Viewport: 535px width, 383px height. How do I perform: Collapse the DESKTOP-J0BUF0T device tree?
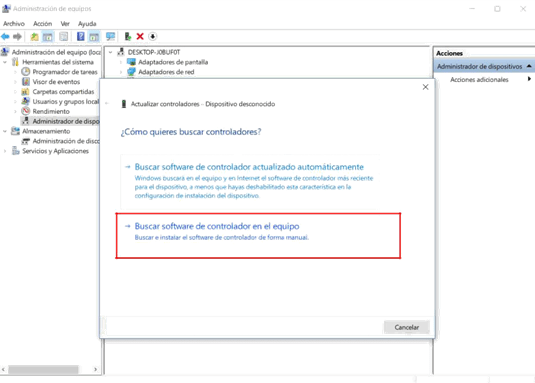tap(110, 52)
